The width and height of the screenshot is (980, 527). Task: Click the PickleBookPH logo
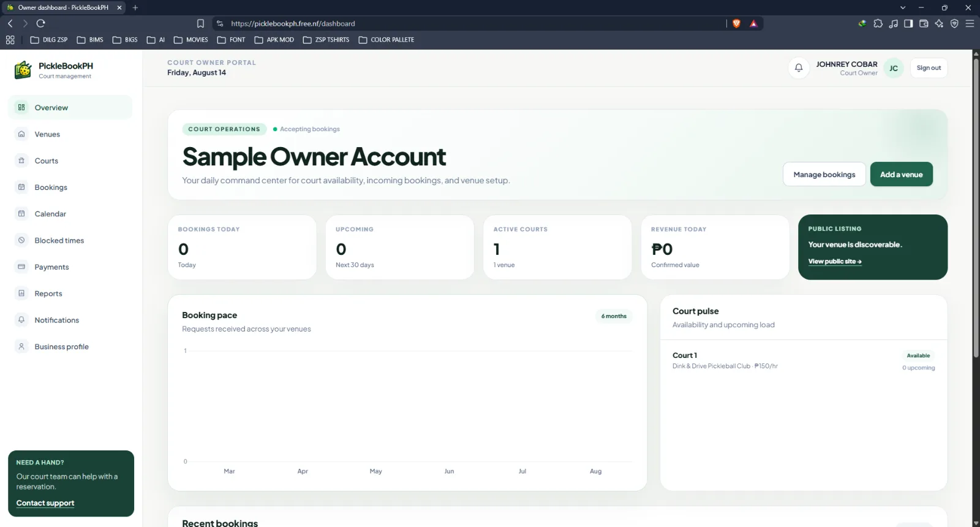click(x=23, y=70)
